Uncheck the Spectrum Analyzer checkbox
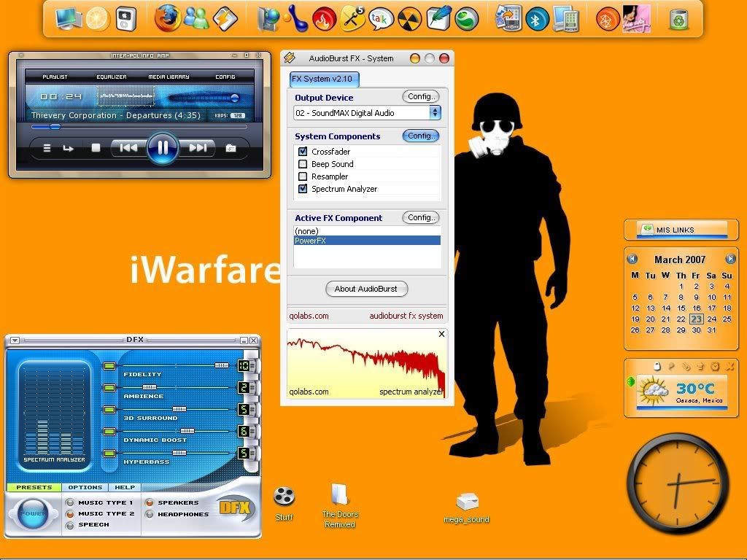Screen dimensions: 747x560 tap(303, 189)
